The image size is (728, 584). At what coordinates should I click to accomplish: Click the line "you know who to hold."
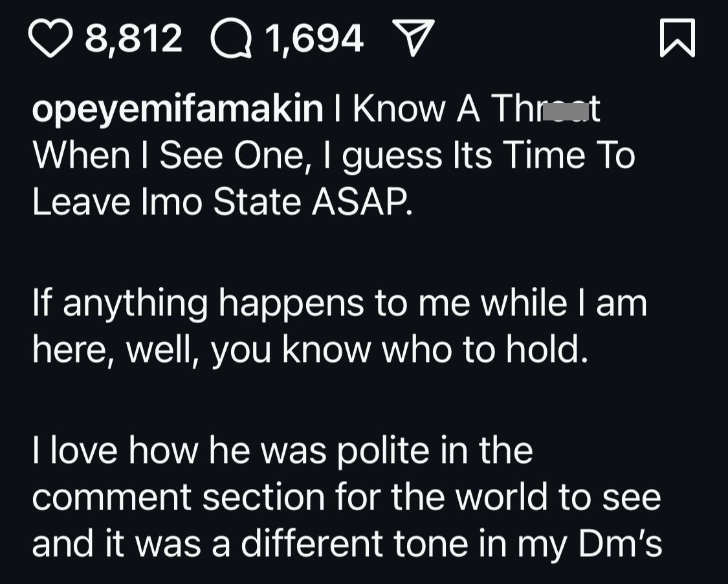pyautogui.click(x=399, y=350)
